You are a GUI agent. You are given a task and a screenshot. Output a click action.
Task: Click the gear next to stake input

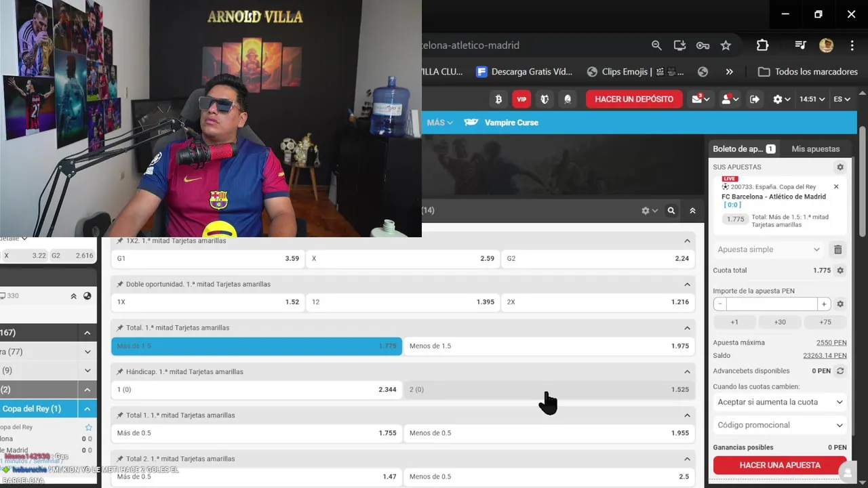840,304
